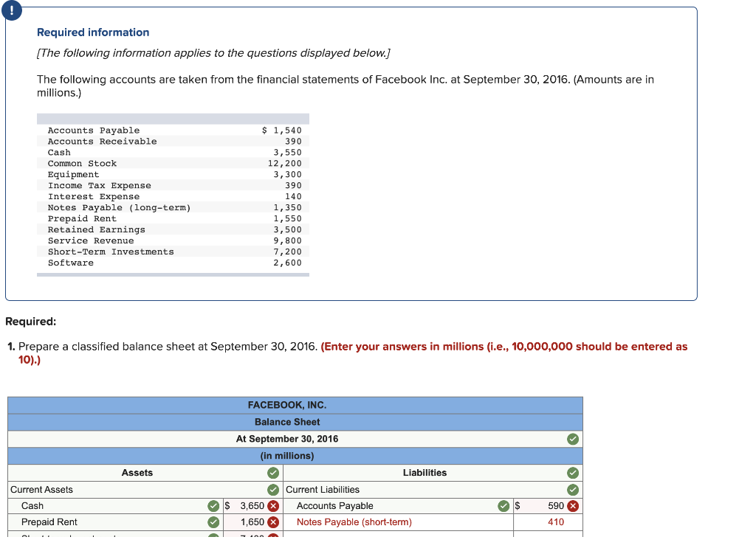
Task: Click the FACEBOOK, INC. title row
Action: click(295, 405)
